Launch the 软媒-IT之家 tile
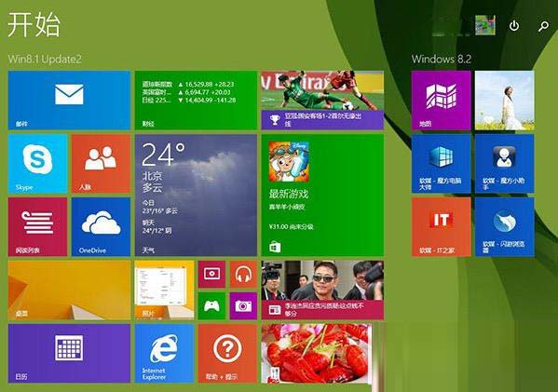 pos(441,227)
